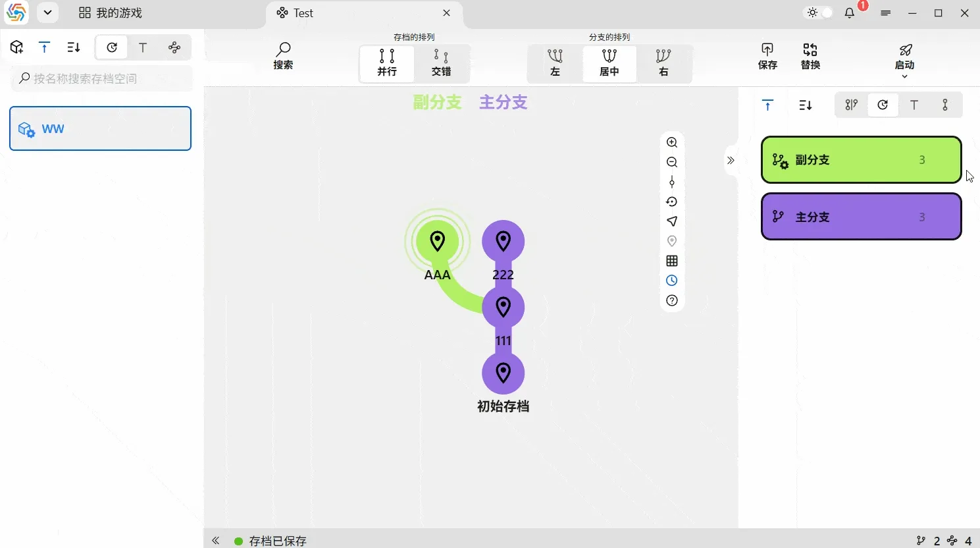This screenshot has width=980, height=548.
Task: Open the dropdown next to the app logo
Action: click(47, 12)
